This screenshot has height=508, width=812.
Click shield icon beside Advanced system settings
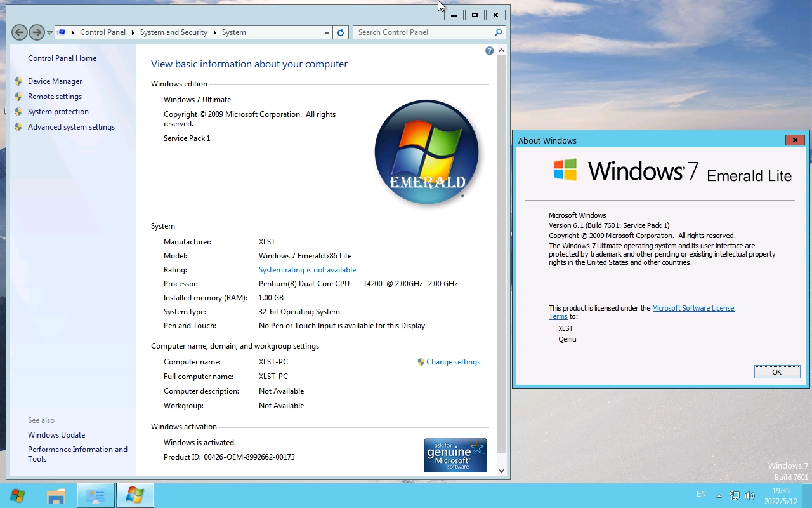18,127
